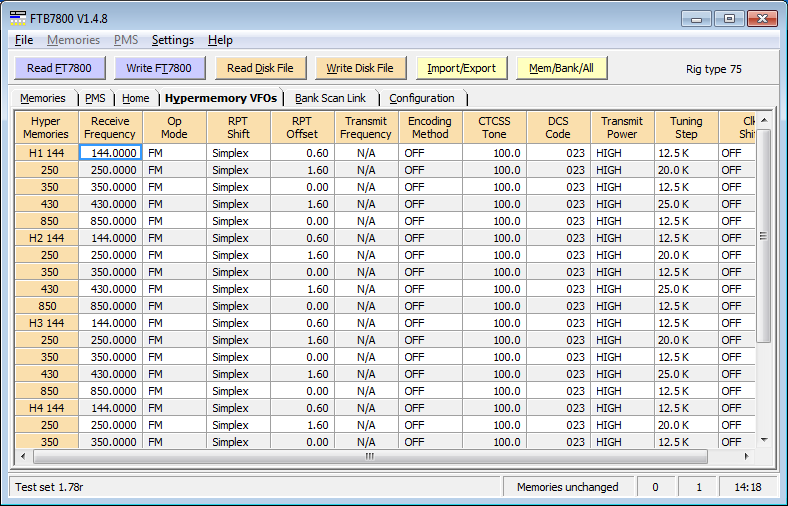Go to the Configuration tab
788x506 pixels.
421,98
